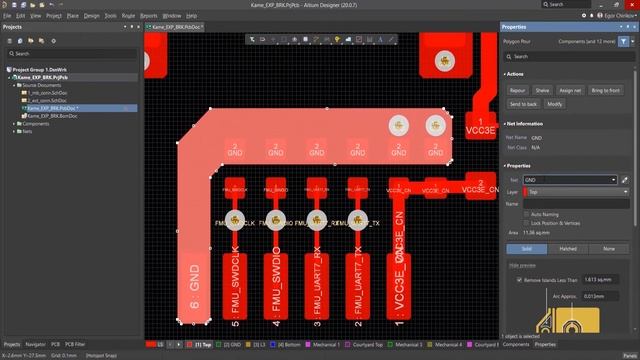Expand the Nets folder in the project tree
640x360 pixels.
(14, 131)
